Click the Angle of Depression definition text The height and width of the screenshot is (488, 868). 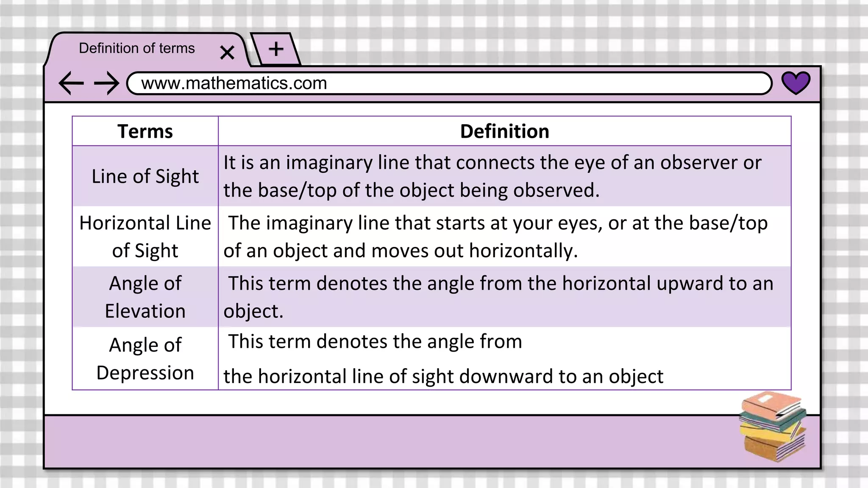pyautogui.click(x=443, y=358)
